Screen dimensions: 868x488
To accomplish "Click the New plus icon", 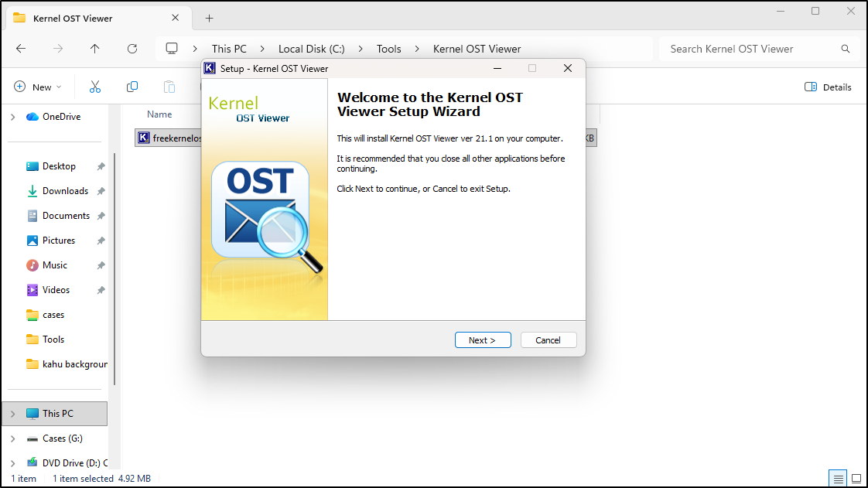I will tap(20, 87).
